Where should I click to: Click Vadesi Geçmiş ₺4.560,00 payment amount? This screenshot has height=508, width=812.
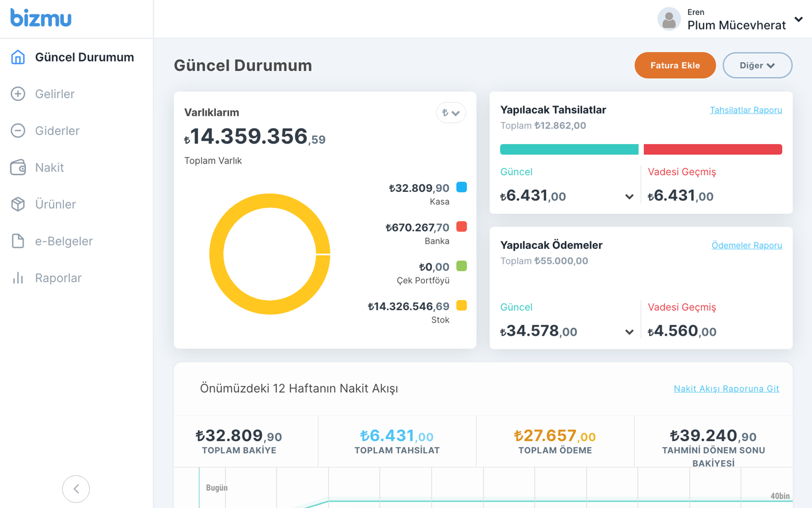coord(682,331)
